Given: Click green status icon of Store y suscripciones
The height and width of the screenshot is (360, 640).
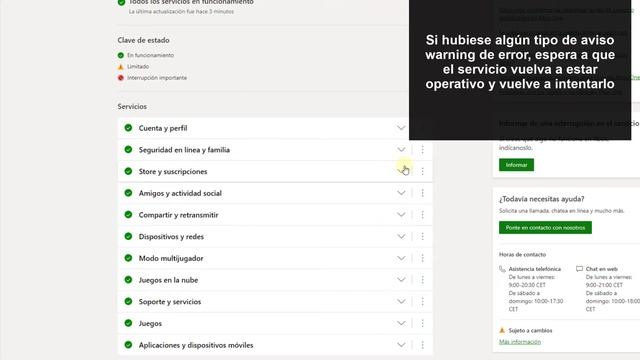Looking at the screenshot, I should coord(128,171).
